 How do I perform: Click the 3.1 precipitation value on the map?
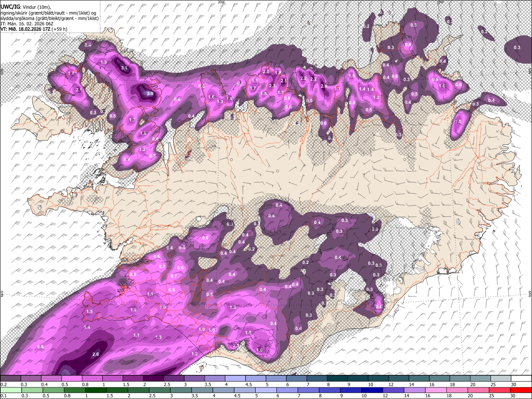pyautogui.click(x=124, y=68)
